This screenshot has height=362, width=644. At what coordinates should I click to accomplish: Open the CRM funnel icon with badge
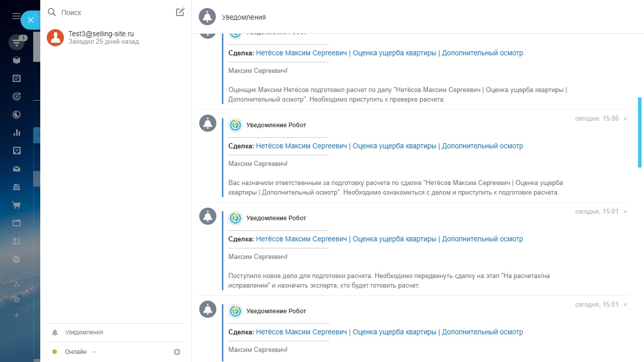(17, 42)
